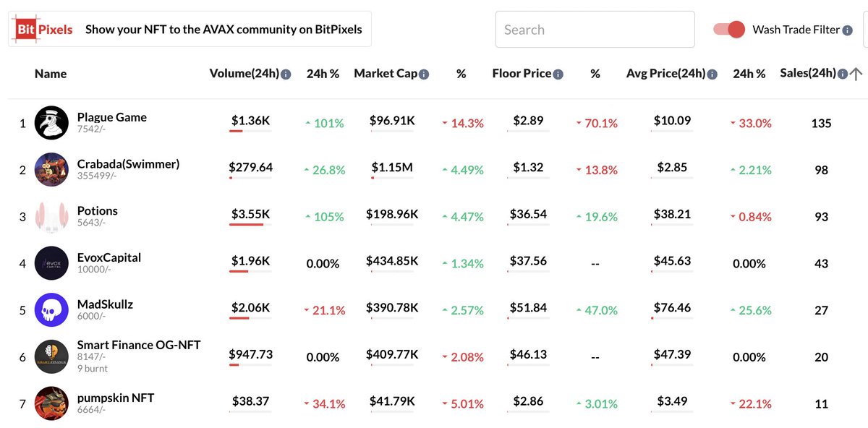The height and width of the screenshot is (428, 868).
Task: Click the Smart Finance OG-NFT logo
Action: (x=51, y=356)
